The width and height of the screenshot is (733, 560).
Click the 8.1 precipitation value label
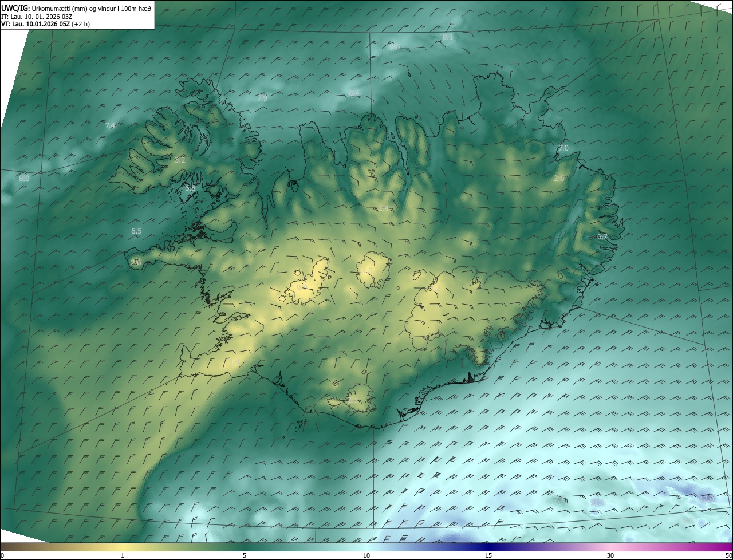[x=448, y=37]
